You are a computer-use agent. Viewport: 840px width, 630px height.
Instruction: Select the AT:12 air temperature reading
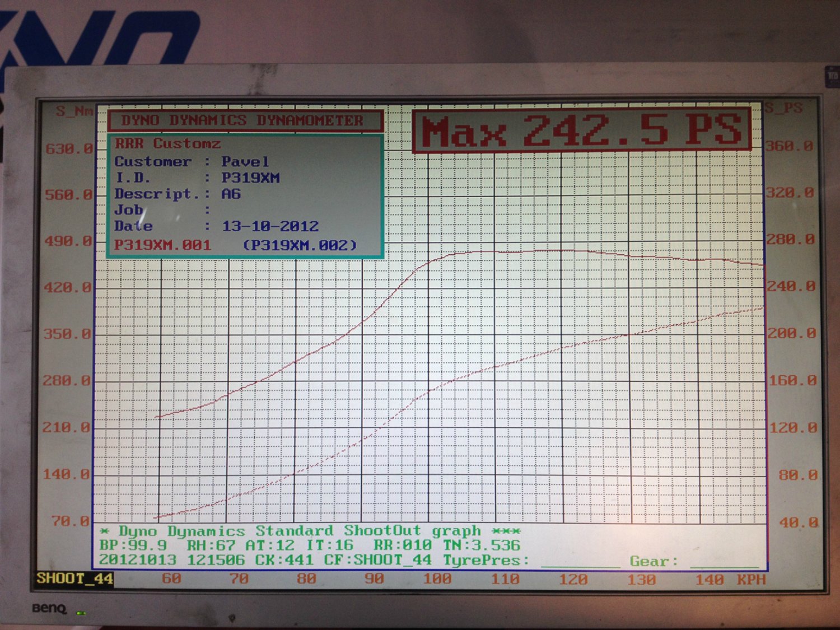coord(270,545)
